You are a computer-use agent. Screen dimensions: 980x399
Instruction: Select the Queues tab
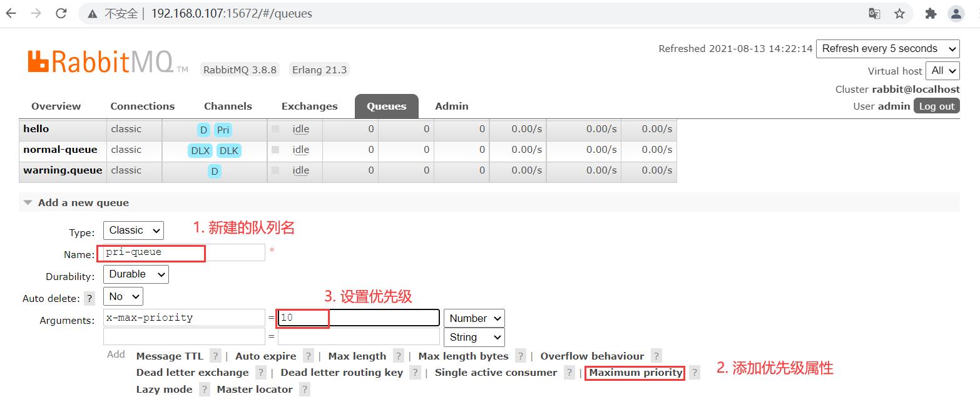point(387,106)
